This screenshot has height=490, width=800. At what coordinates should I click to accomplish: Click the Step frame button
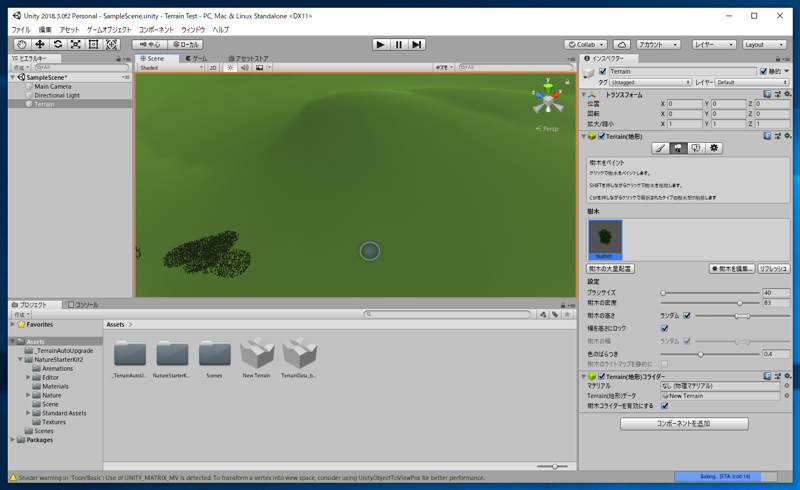click(416, 44)
